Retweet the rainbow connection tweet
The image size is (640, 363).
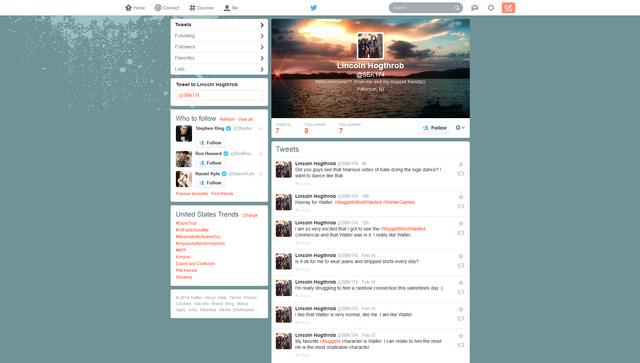pyautogui.click(x=461, y=292)
